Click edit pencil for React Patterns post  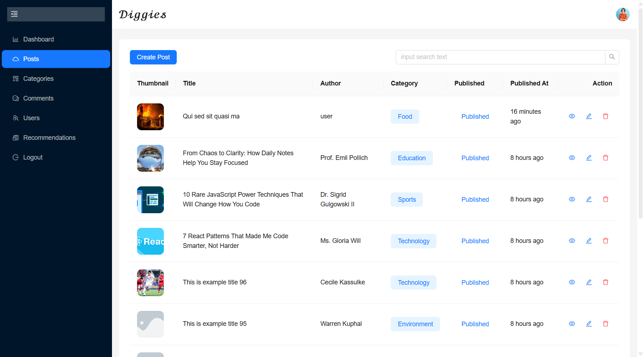(589, 241)
